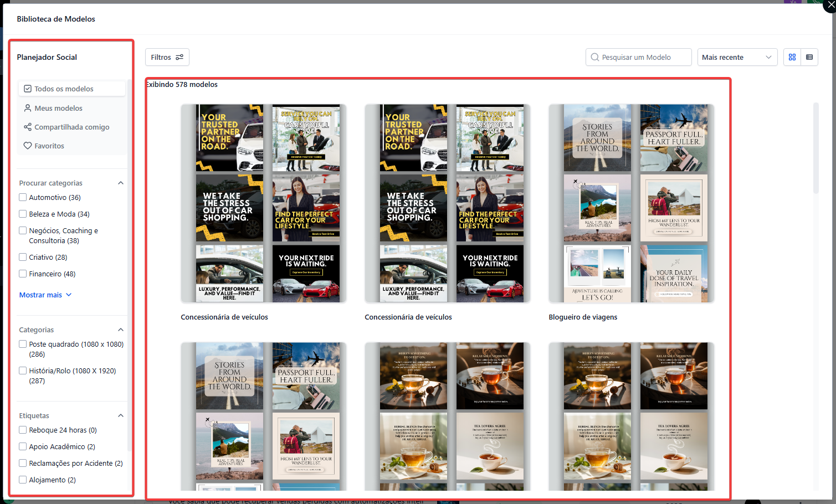The height and width of the screenshot is (504, 836).
Task: Focus the Pesquisar um Modelo search field
Action: (639, 57)
